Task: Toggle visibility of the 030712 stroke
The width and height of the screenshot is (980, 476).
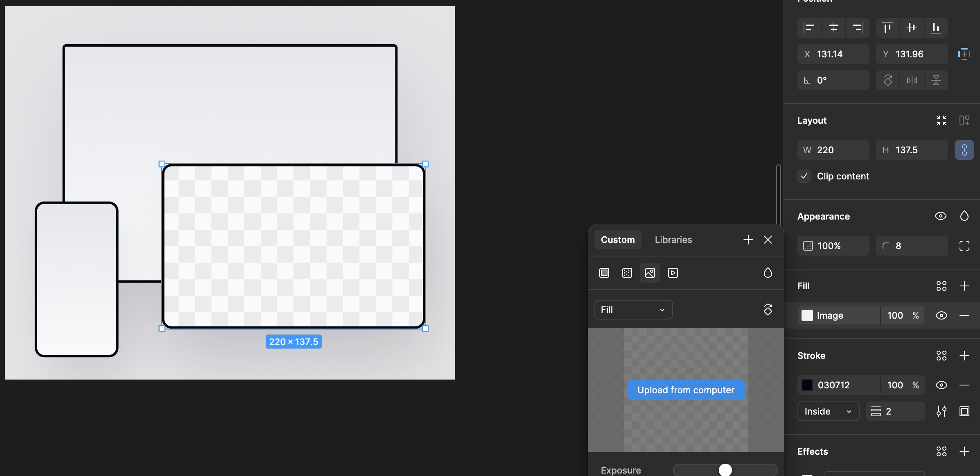Action: pos(941,385)
